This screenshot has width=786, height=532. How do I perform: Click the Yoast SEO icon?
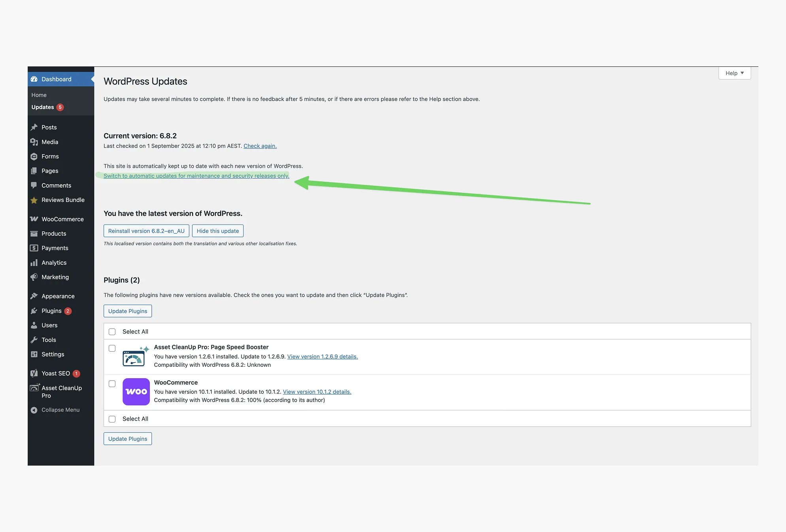coord(34,374)
